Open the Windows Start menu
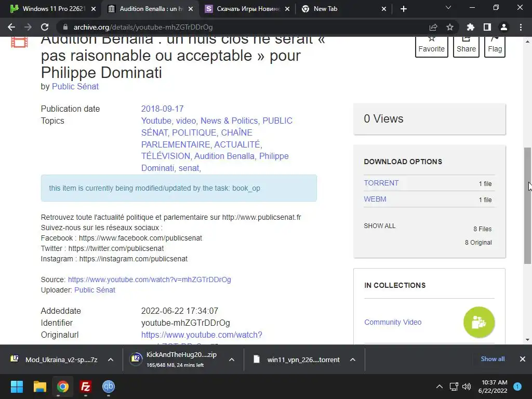This screenshot has height=399, width=532. click(17, 387)
